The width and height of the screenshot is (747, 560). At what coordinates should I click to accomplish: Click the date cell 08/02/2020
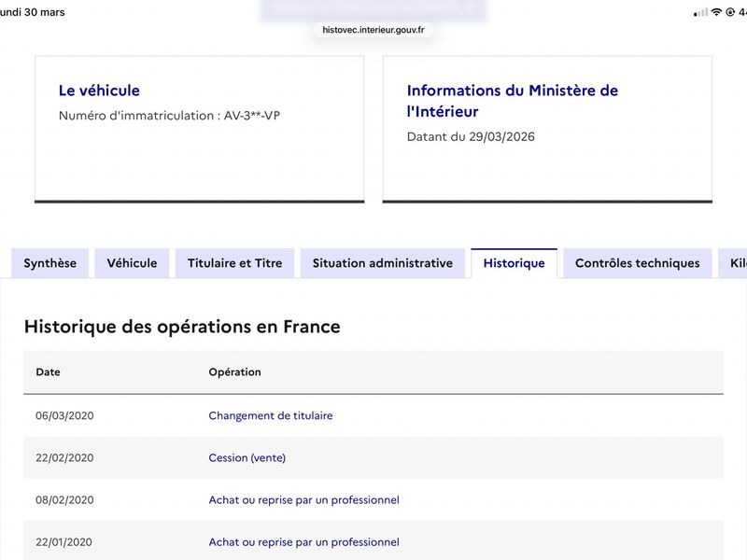point(64,500)
